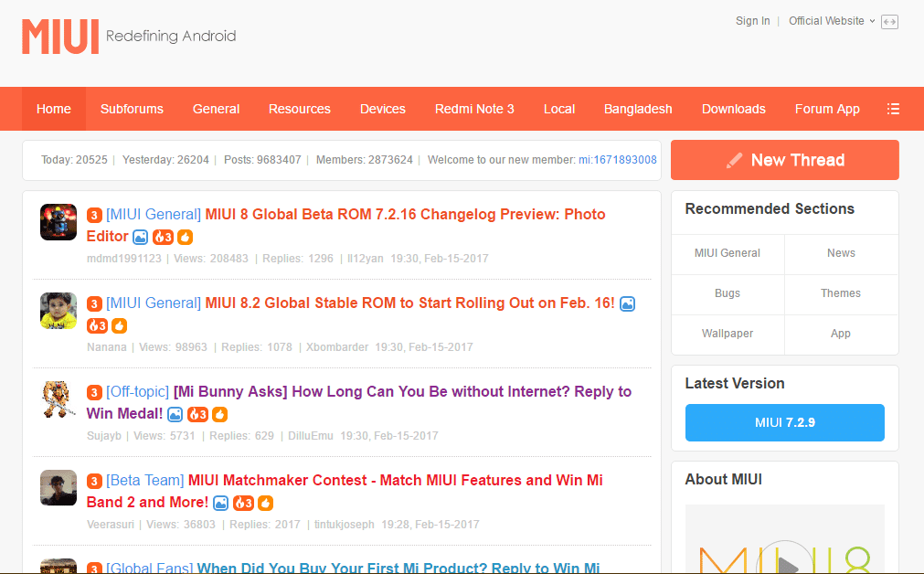The image size is (924, 574).
Task: Open App recommended section
Action: [x=841, y=334]
